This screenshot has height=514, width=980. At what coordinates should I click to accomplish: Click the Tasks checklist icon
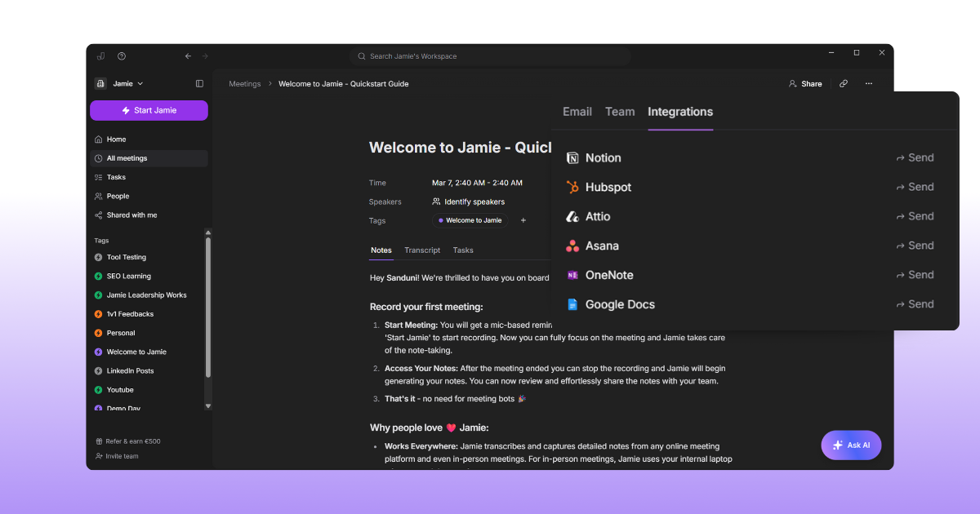99,177
